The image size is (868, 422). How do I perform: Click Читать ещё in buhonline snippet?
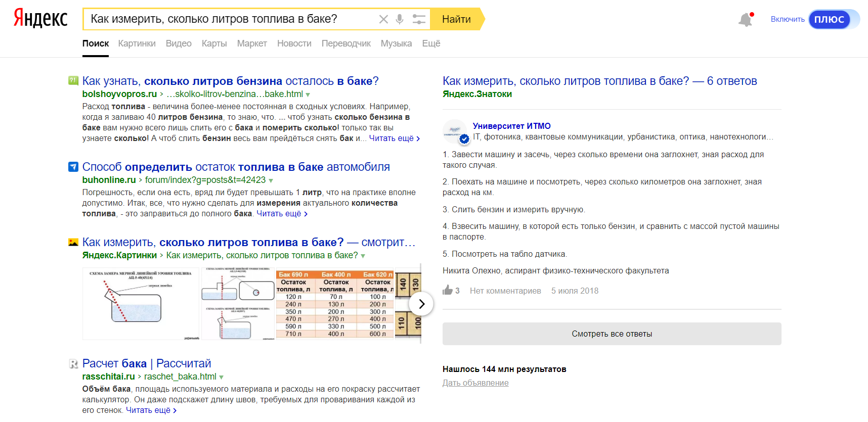282,214
